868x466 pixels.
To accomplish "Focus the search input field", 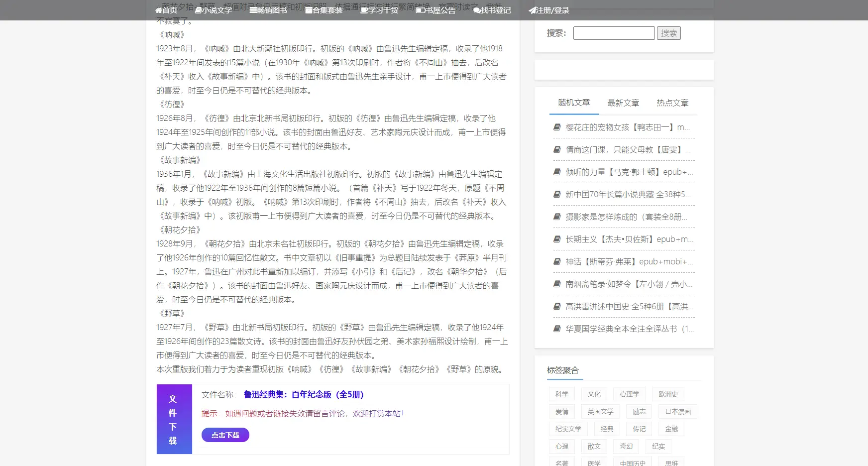I will click(x=614, y=33).
